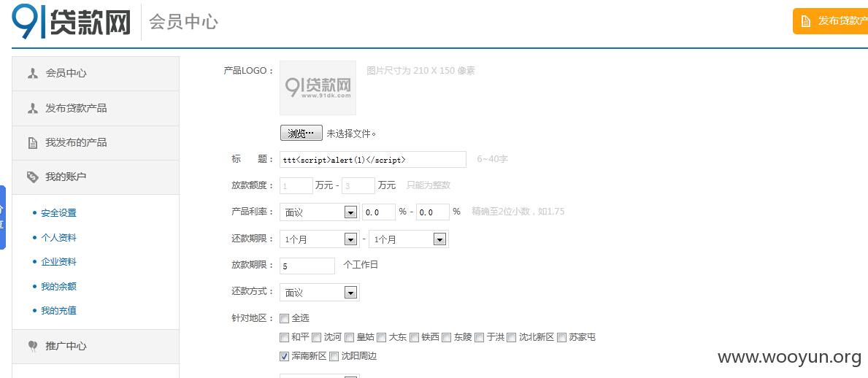
Task: Click the balloon icon beside 推广中心
Action: 33,346
